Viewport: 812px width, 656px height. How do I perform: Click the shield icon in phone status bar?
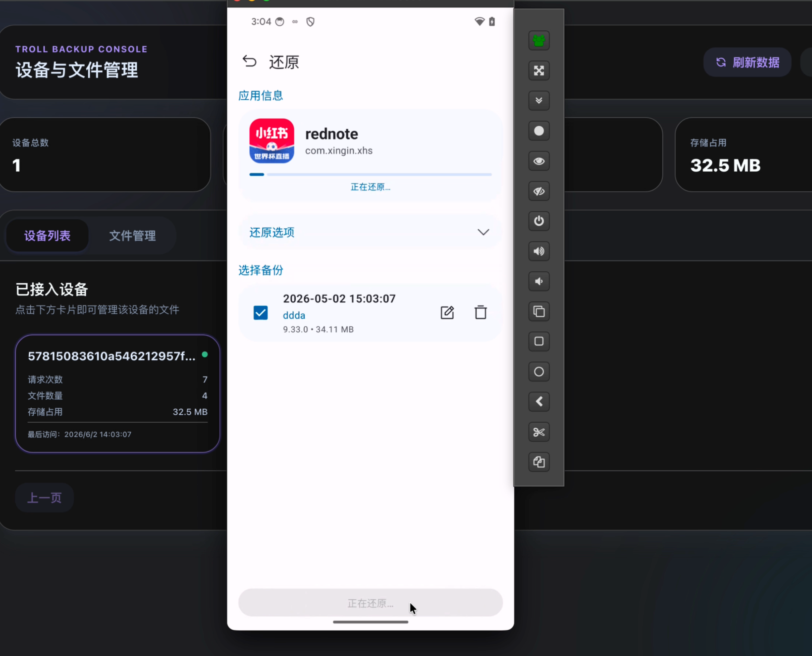coord(310,22)
